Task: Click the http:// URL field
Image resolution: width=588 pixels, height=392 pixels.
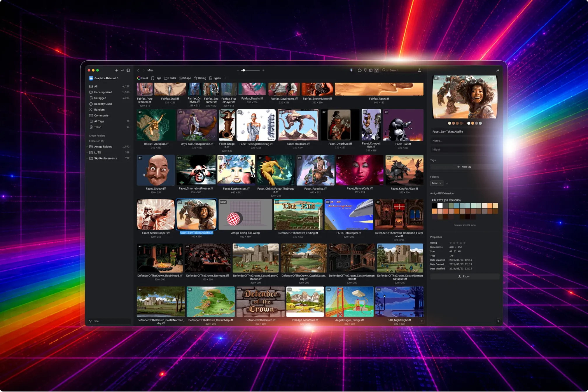Action: coord(464,150)
